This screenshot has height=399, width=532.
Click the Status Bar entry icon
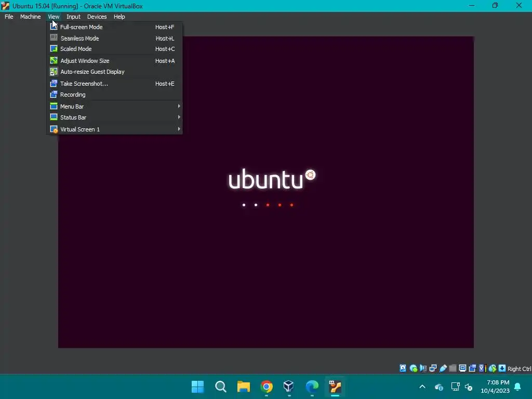pos(54,117)
